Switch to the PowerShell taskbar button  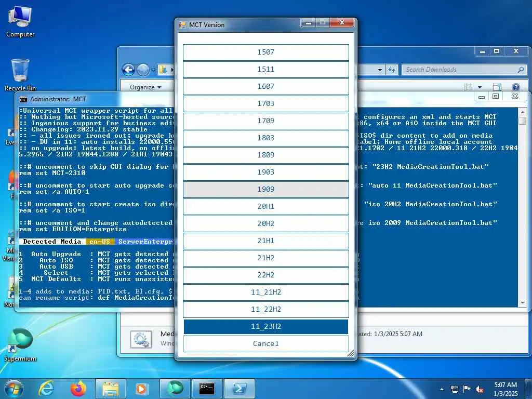pos(239,389)
